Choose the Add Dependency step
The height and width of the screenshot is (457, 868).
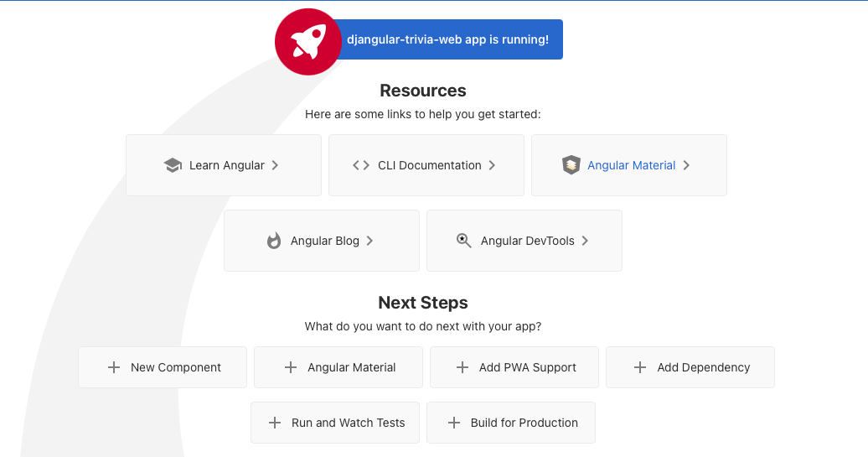(x=690, y=367)
